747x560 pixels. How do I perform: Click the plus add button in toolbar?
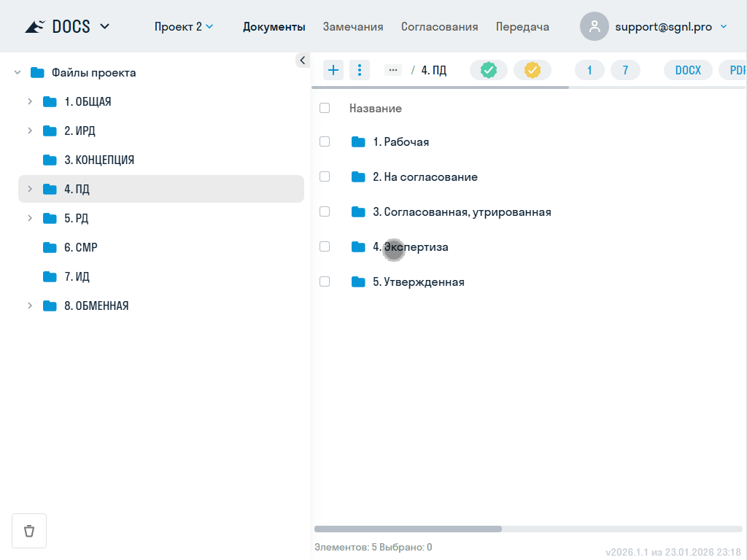pyautogui.click(x=333, y=70)
